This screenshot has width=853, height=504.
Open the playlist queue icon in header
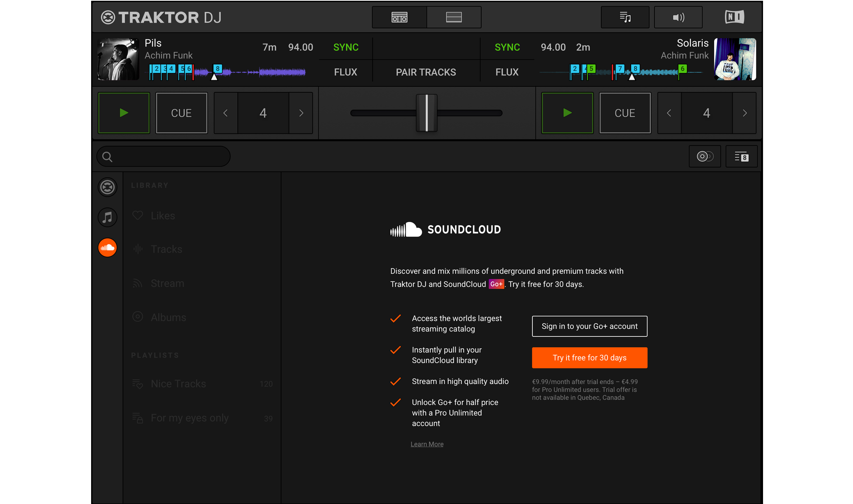(625, 17)
